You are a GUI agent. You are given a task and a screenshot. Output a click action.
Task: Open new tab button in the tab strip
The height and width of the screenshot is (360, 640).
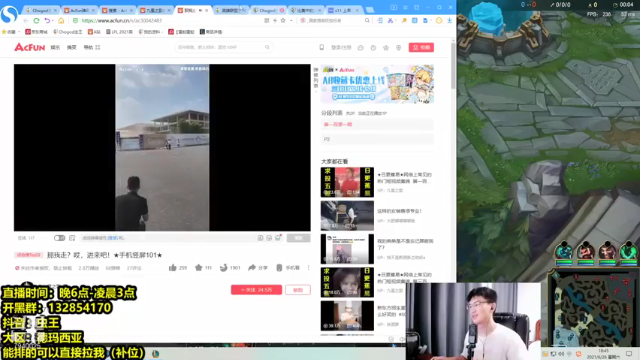click(370, 10)
